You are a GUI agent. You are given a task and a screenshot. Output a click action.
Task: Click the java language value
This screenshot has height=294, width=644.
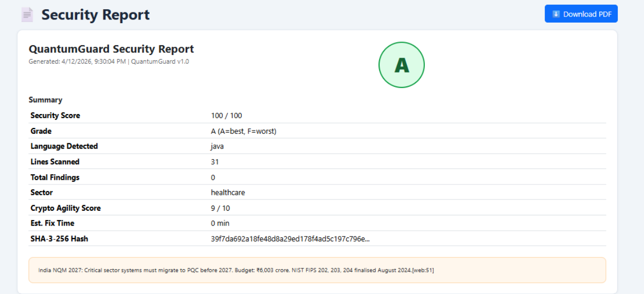[217, 146]
